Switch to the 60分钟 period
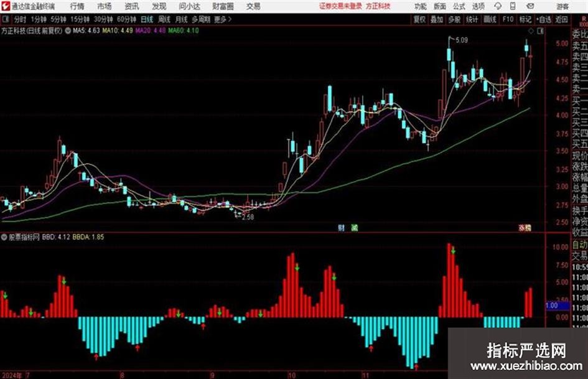The image size is (588, 379). pyautogui.click(x=126, y=19)
